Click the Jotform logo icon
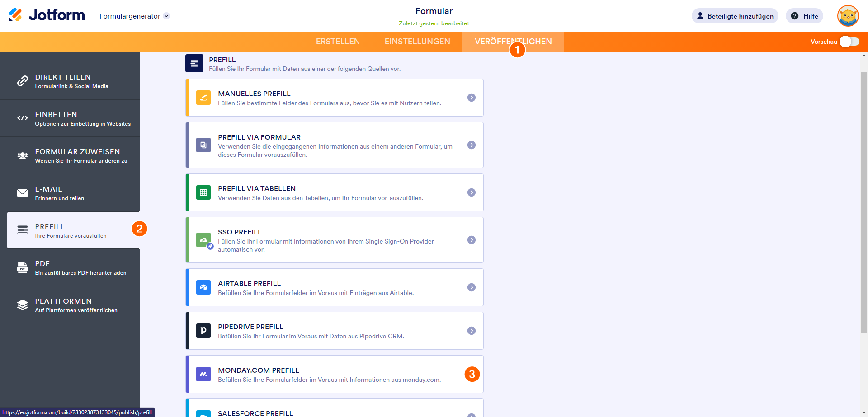Viewport: 868px width, 417px height. pos(15,15)
